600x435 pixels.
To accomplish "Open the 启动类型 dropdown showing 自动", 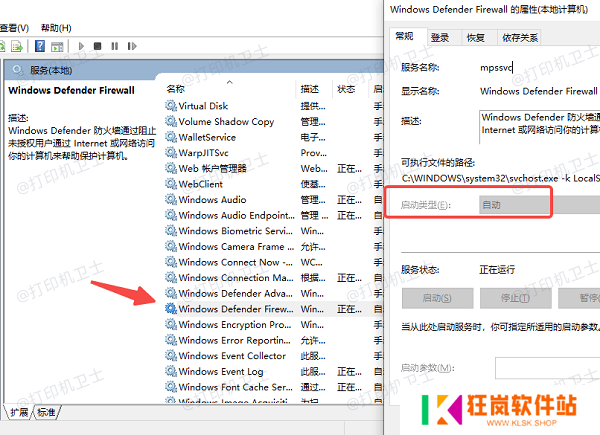I will [x=539, y=205].
